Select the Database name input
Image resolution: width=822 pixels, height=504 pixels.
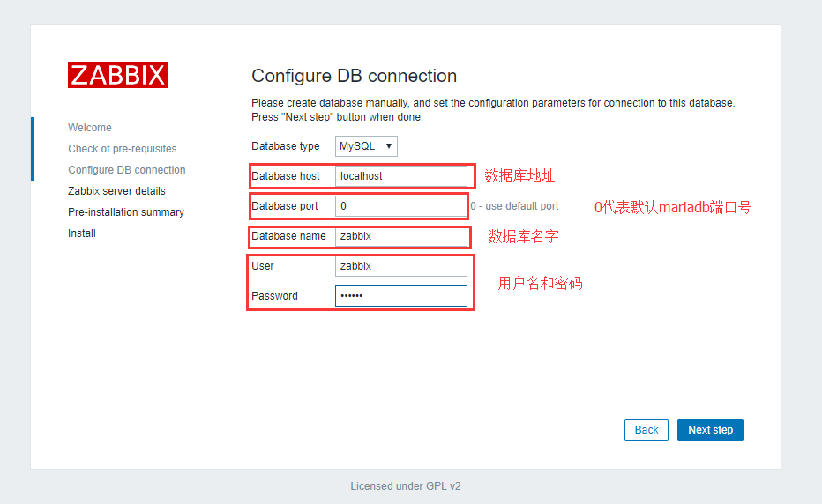[x=401, y=236]
